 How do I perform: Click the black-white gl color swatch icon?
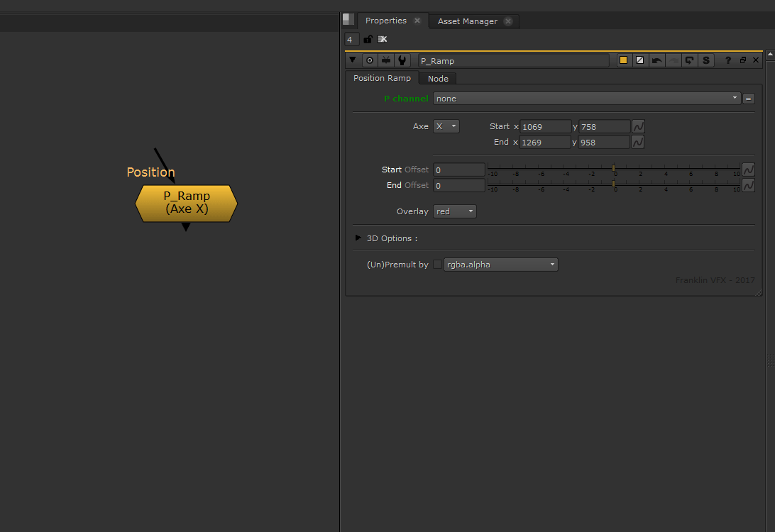[x=639, y=60]
